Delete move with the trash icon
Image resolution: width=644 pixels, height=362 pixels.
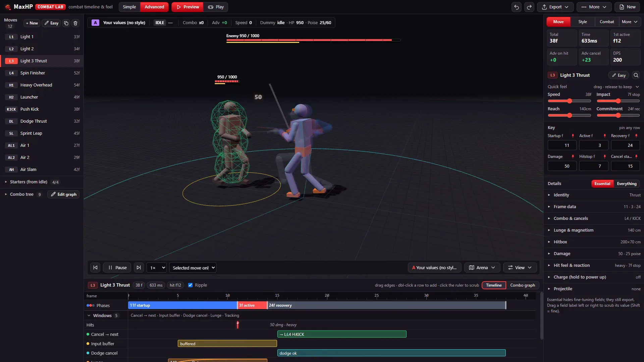click(75, 23)
